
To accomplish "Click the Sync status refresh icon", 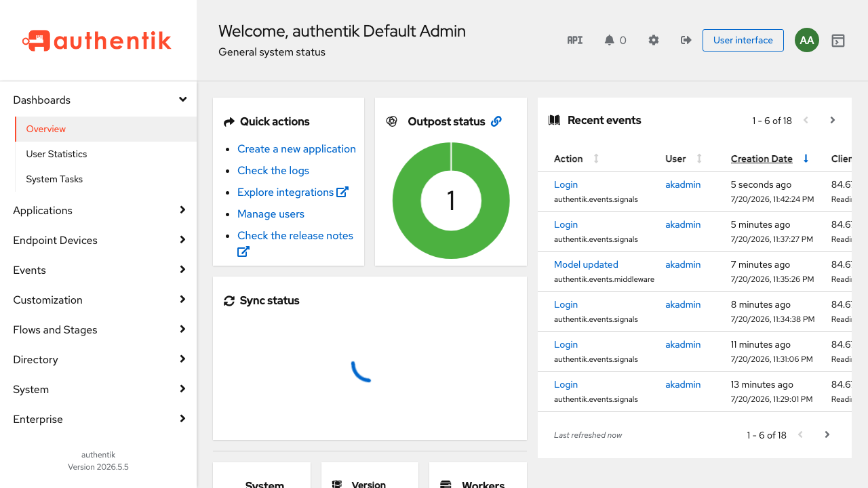I will coord(229,301).
